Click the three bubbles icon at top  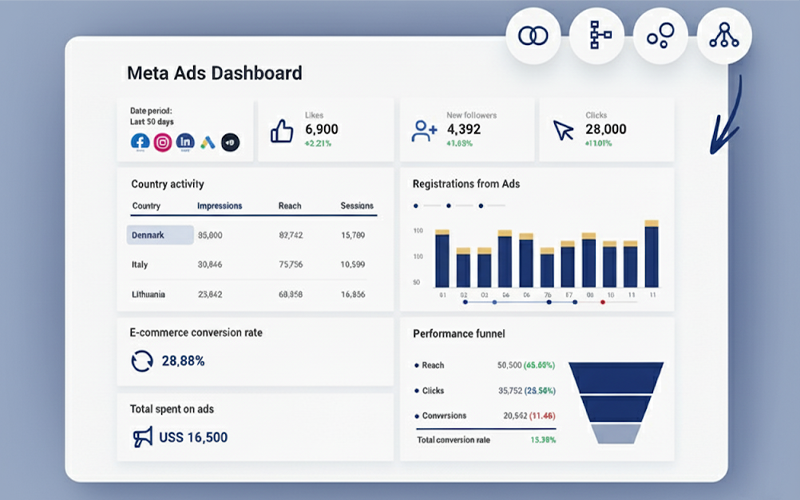coord(660,36)
